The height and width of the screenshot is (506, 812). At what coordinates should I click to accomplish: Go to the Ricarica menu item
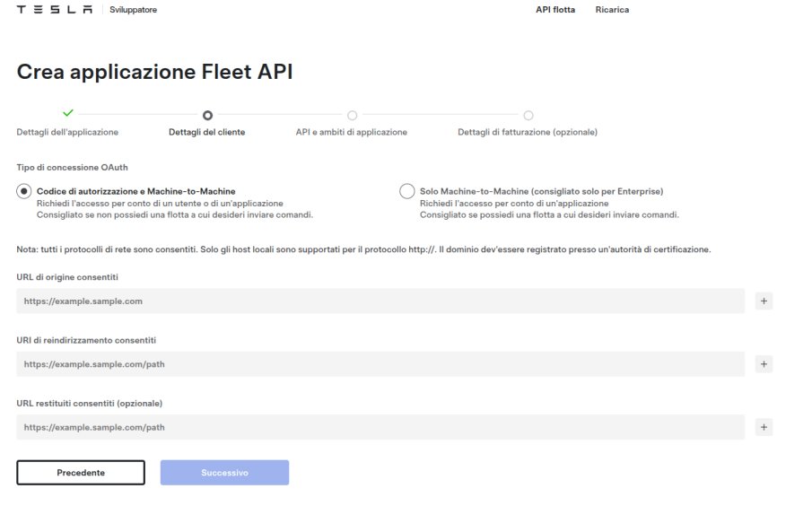(612, 10)
